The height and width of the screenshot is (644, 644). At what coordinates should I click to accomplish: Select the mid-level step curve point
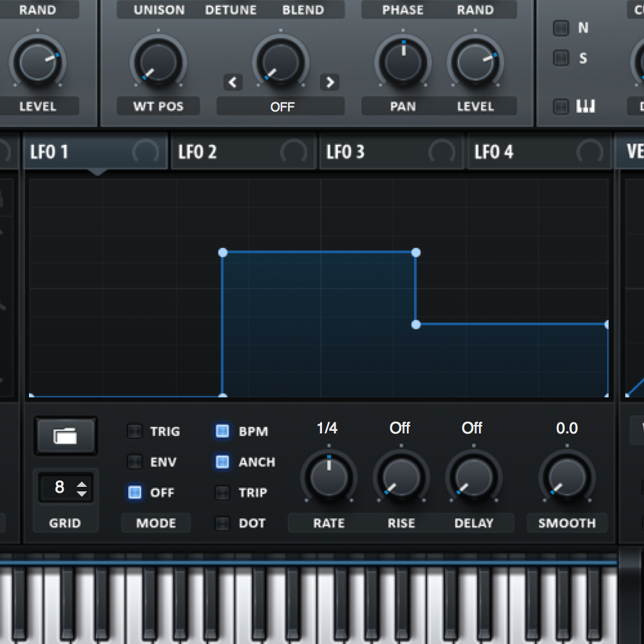[x=415, y=325]
